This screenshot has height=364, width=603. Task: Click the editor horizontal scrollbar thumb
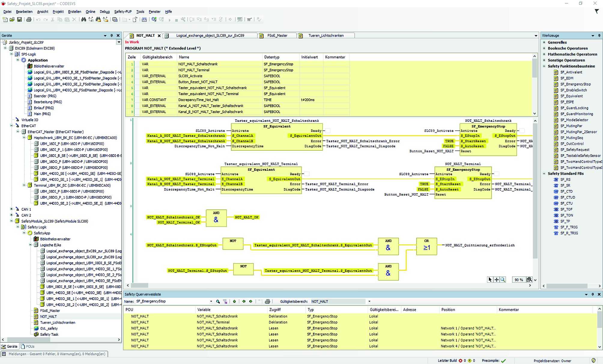[140, 285]
